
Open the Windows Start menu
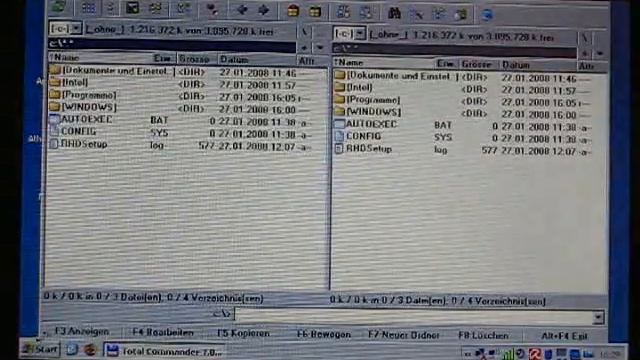[40, 349]
